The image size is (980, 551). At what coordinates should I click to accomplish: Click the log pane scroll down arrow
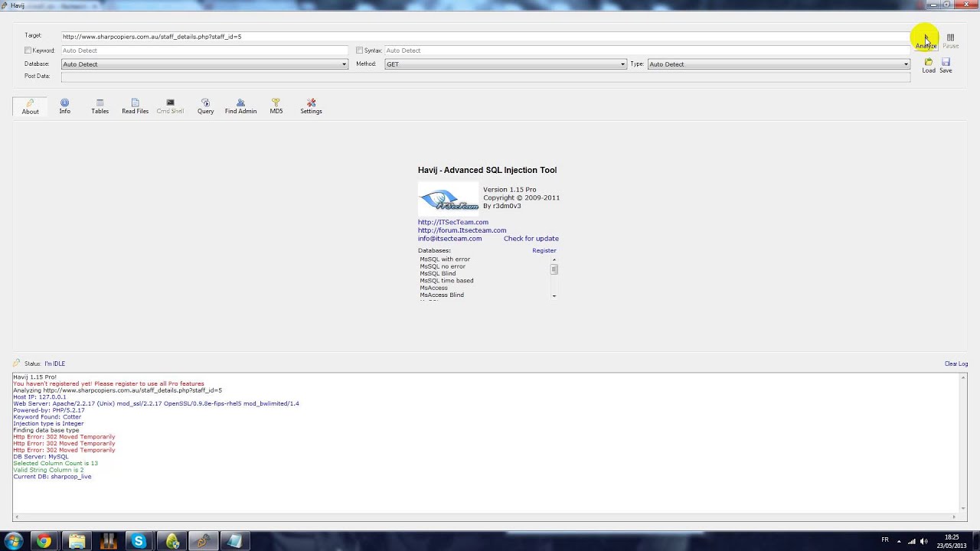point(964,507)
